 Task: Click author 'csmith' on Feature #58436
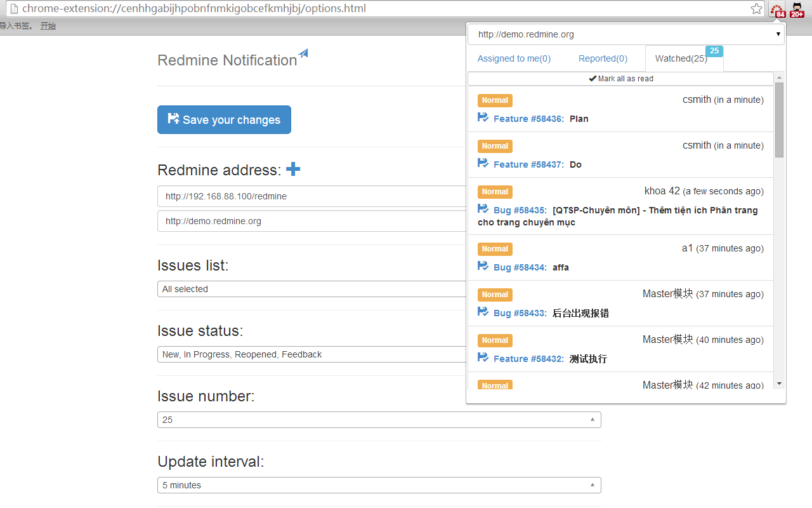(697, 99)
